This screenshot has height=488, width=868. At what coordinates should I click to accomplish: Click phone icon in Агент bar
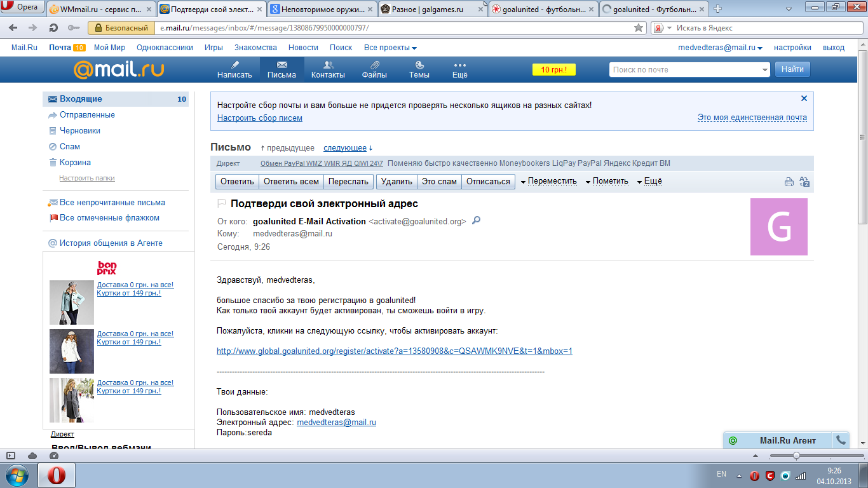841,440
